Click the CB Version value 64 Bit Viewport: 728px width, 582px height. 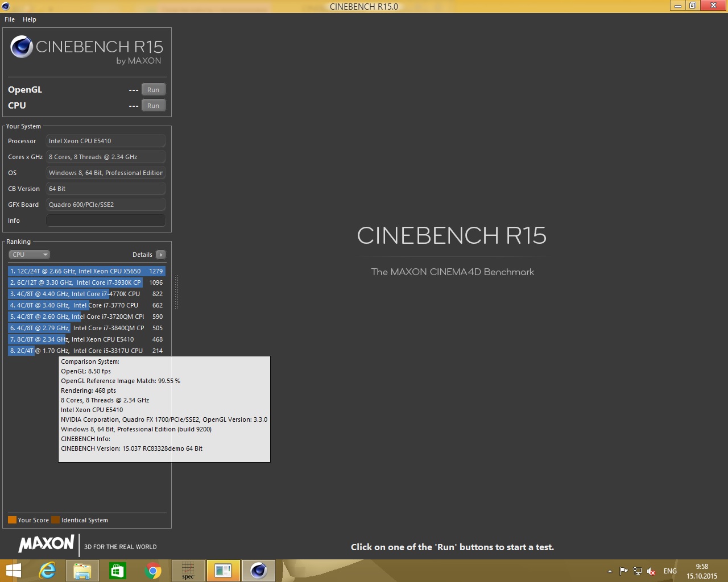coord(106,189)
